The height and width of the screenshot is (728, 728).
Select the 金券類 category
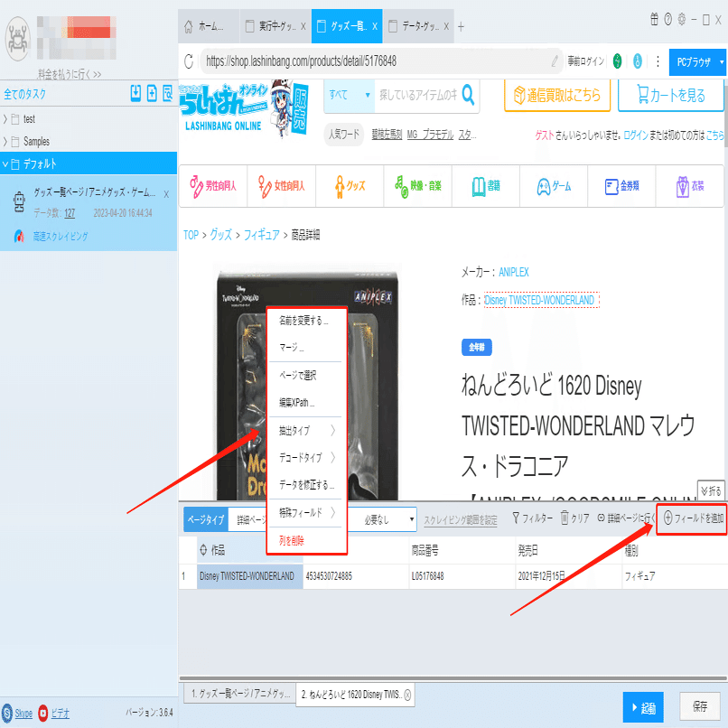tap(621, 186)
